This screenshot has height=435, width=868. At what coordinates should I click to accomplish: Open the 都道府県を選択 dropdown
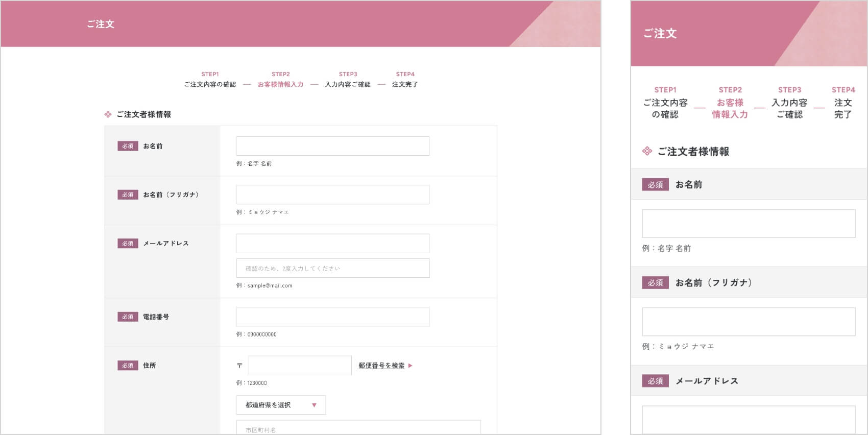pyautogui.click(x=280, y=405)
